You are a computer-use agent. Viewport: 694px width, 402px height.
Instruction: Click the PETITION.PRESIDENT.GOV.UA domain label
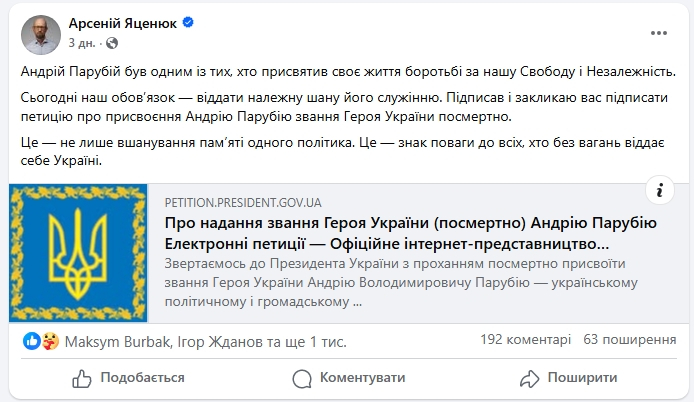[x=247, y=200]
